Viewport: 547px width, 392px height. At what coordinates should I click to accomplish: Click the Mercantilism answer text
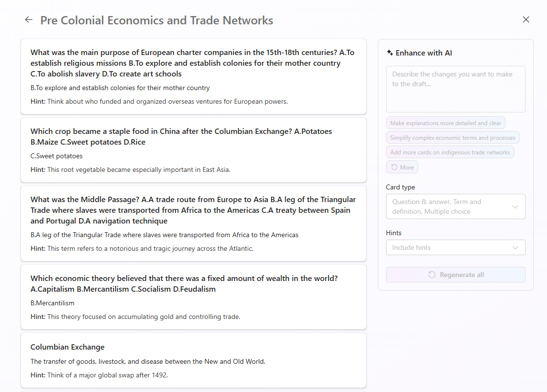coord(53,303)
